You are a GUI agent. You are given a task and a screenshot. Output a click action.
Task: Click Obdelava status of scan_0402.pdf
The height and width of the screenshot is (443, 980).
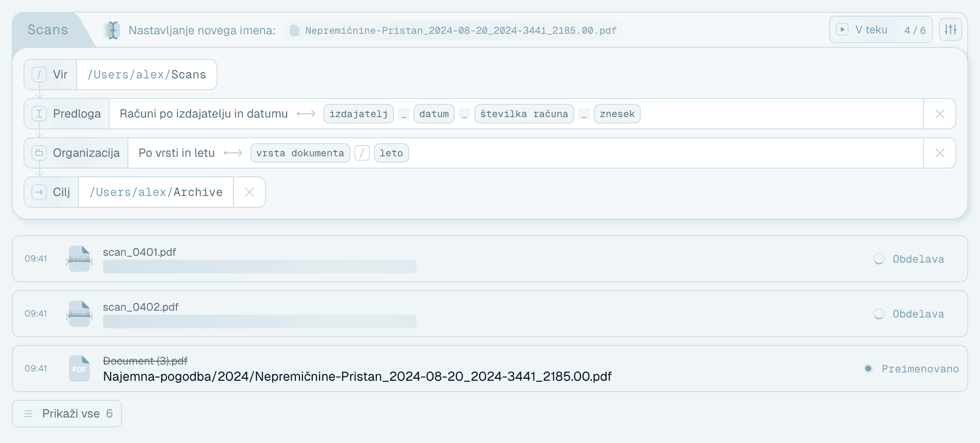(909, 314)
